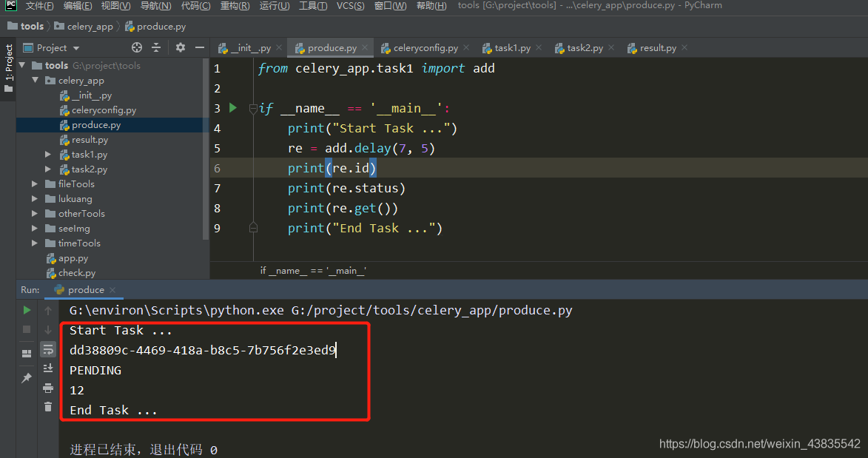The height and width of the screenshot is (458, 868).
Task: Open the 窗口(W) menu
Action: pyautogui.click(x=390, y=5)
